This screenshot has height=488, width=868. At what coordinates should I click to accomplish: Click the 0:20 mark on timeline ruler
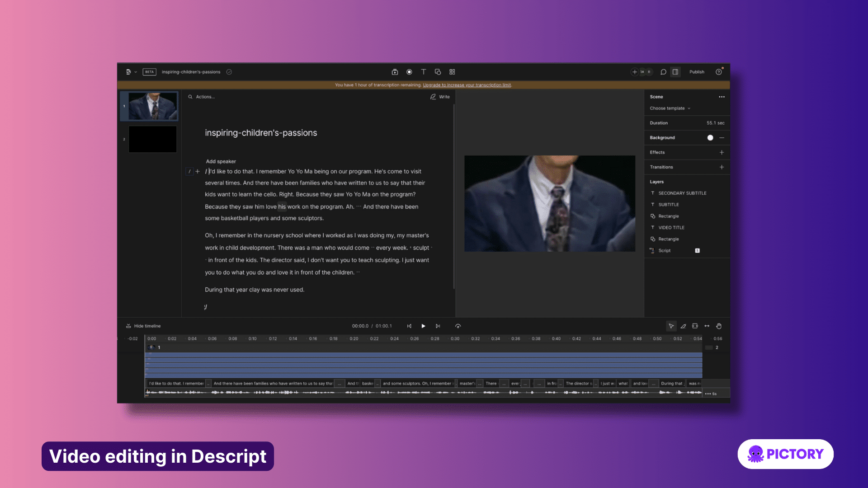pos(354,338)
